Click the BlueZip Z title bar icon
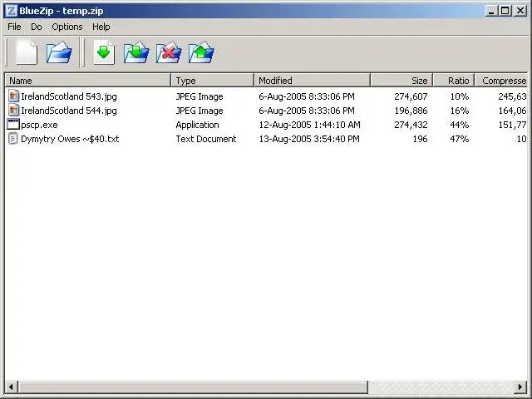Image resolution: width=532 pixels, height=399 pixels. coord(11,11)
